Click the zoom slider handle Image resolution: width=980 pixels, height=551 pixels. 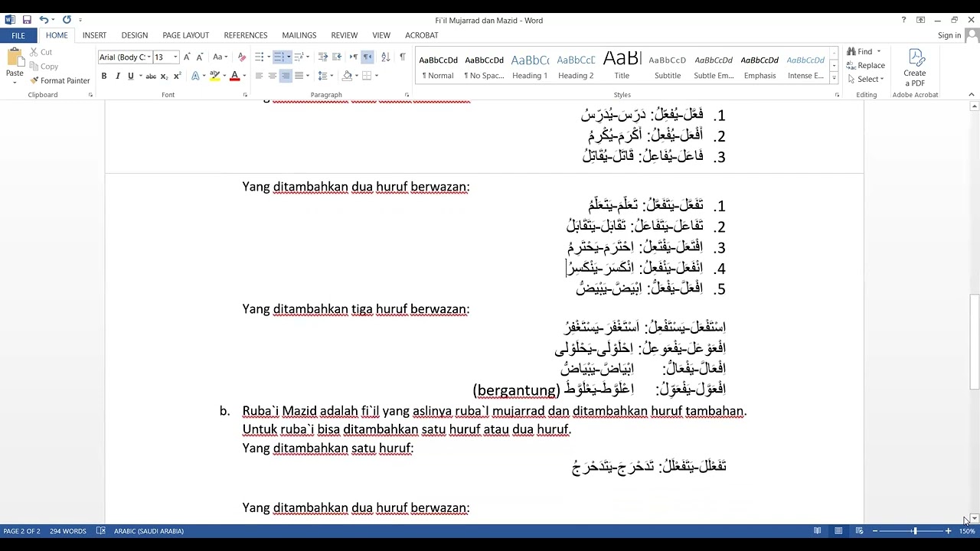click(914, 531)
